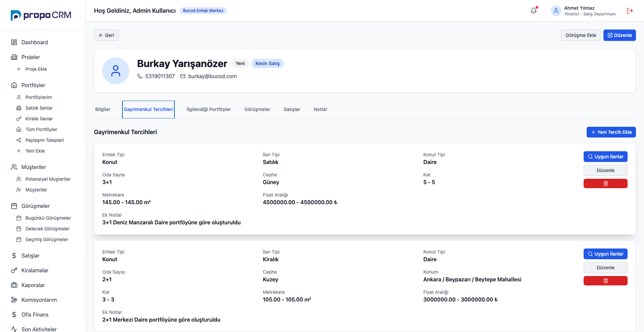Click the Komisyonlarım icon

(x=14, y=300)
